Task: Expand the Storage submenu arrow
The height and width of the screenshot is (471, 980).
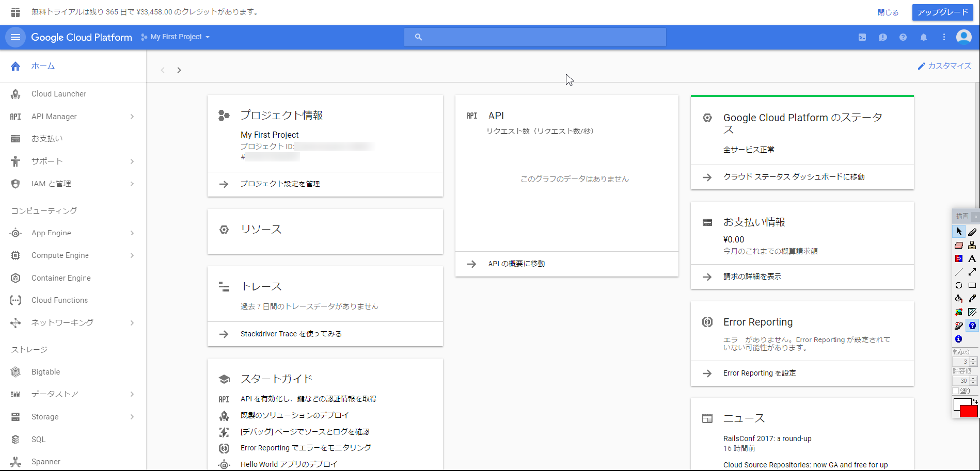Action: tap(132, 417)
